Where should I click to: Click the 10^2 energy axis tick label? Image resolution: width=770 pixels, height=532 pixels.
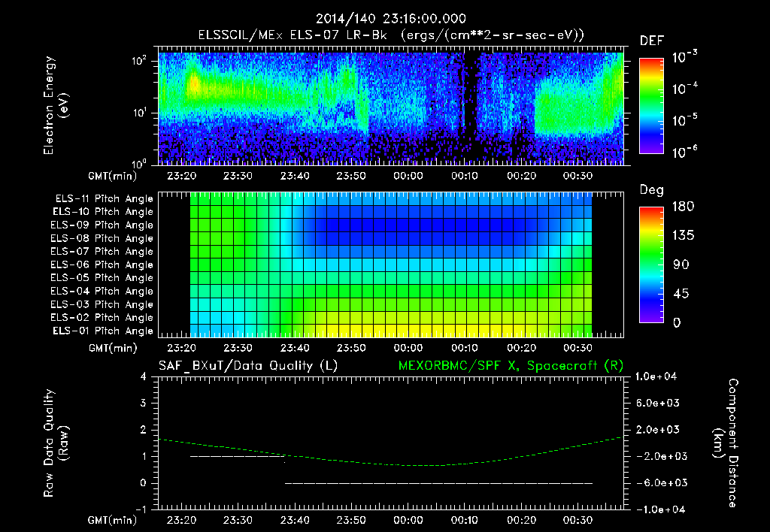pyautogui.click(x=139, y=62)
